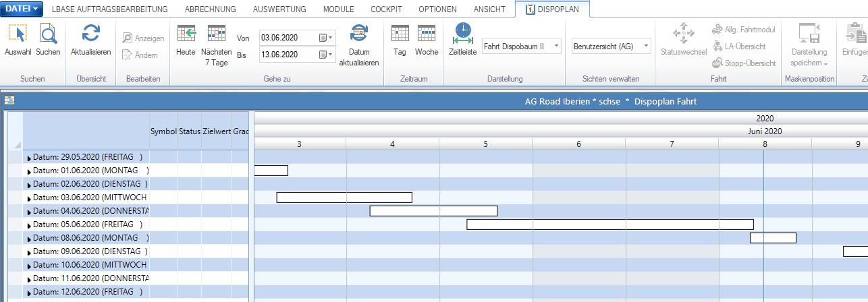Open the LBASE AUFTRAGSBEARBEITUNG tab
This screenshot has width=868, height=302.
coord(109,9)
